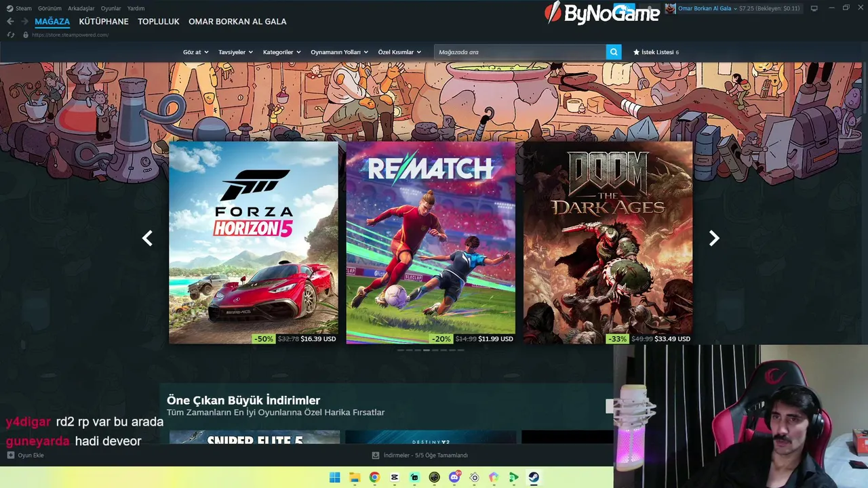Open Discord from the taskbar
This screenshot has height=488, width=868.
(x=454, y=477)
